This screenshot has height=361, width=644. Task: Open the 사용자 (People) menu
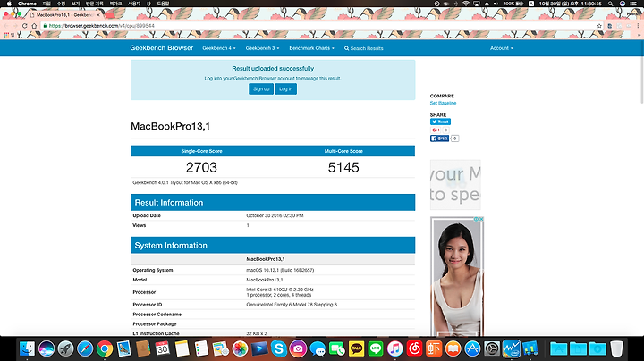[x=134, y=4]
